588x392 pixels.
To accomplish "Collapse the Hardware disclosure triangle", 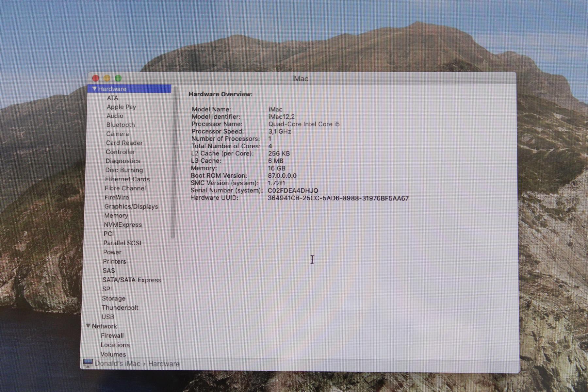I will pos(94,89).
